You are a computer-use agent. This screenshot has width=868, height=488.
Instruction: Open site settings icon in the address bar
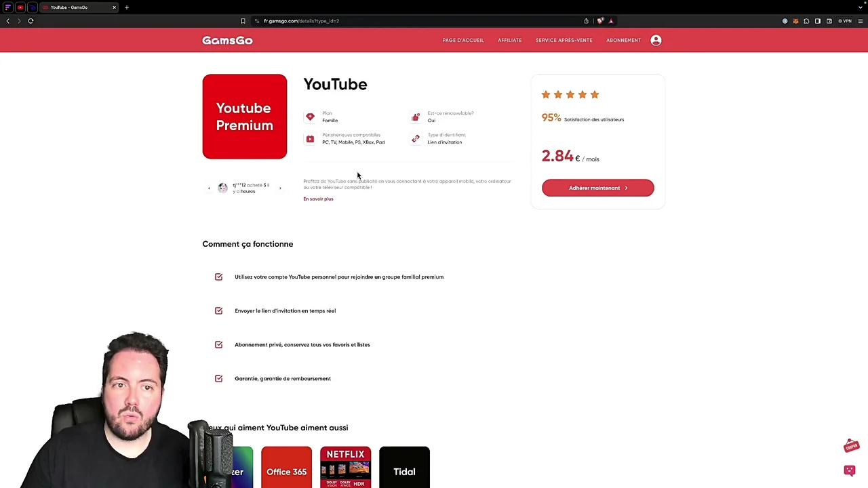point(257,21)
